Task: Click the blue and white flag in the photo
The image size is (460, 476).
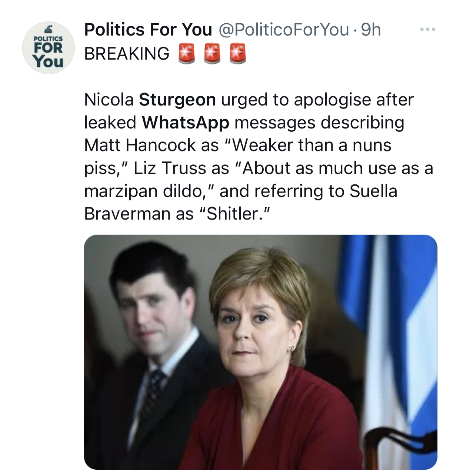Action: [393, 333]
